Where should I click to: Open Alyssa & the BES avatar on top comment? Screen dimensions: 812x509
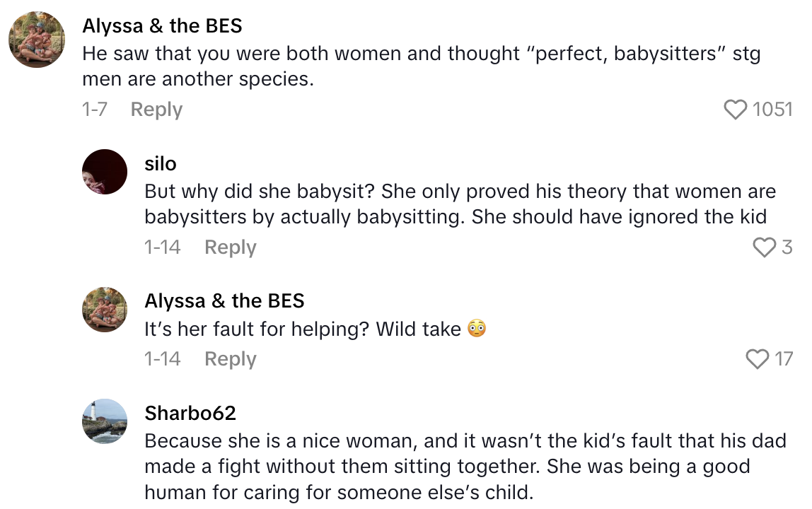[x=37, y=40]
